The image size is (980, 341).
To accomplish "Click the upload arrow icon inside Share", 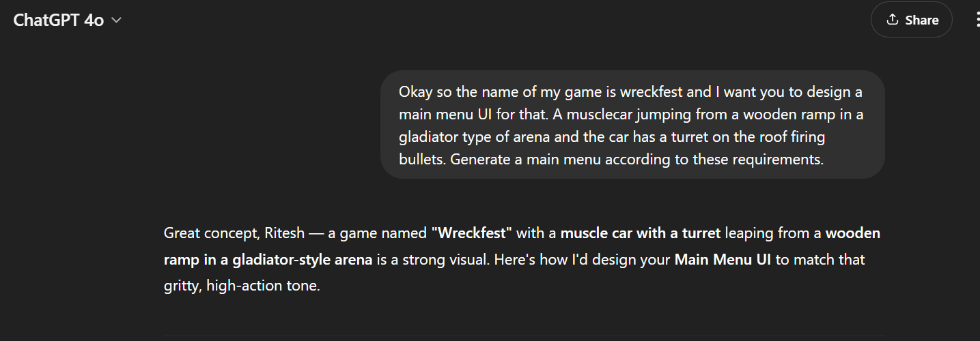I will pyautogui.click(x=892, y=20).
